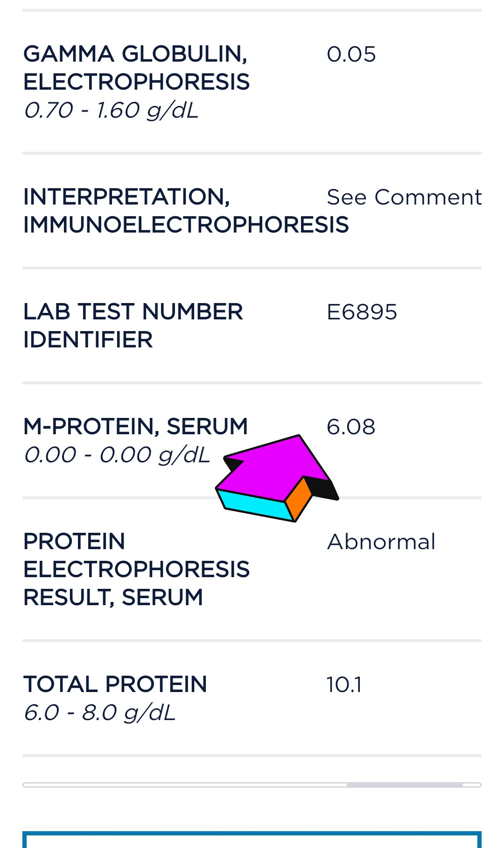Select the Interpretation, Immunoelectrophoresis row label

point(186,211)
